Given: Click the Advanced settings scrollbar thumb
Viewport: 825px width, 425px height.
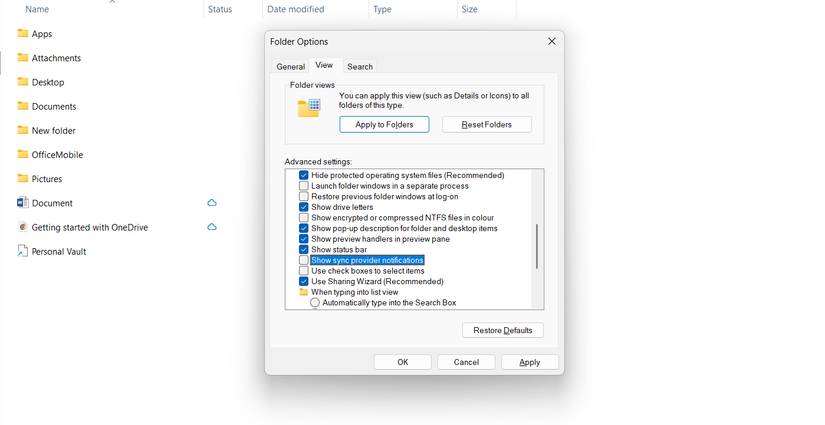Looking at the screenshot, I should tap(537, 246).
